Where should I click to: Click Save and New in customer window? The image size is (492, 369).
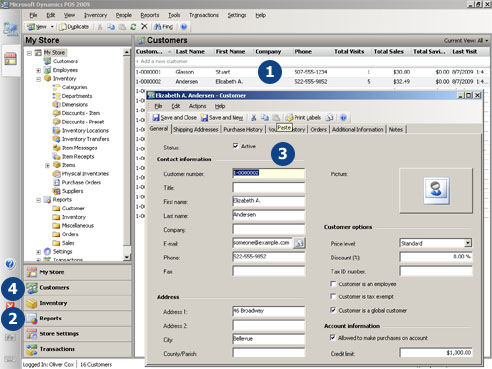pos(222,118)
